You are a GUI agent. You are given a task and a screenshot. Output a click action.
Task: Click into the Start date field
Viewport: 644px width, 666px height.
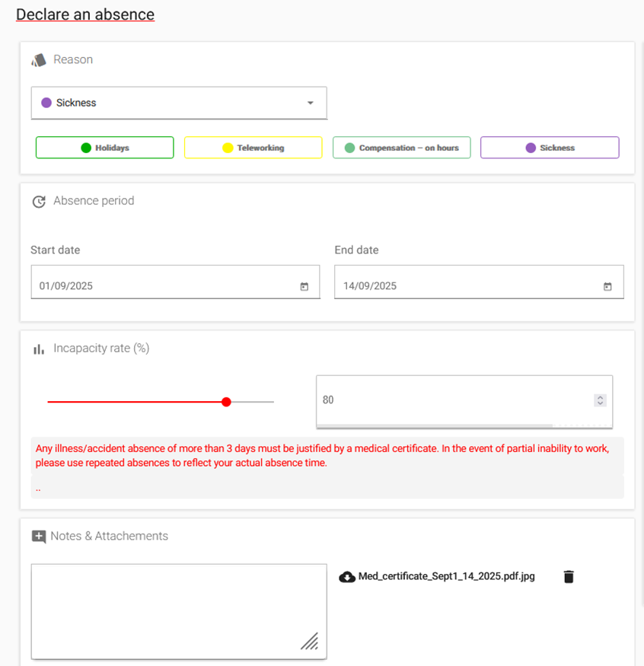(164, 287)
